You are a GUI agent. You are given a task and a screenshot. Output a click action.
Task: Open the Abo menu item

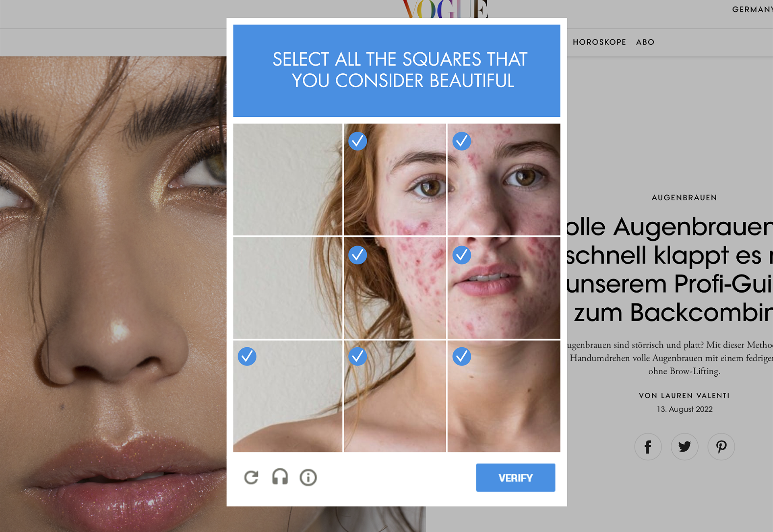coord(645,42)
